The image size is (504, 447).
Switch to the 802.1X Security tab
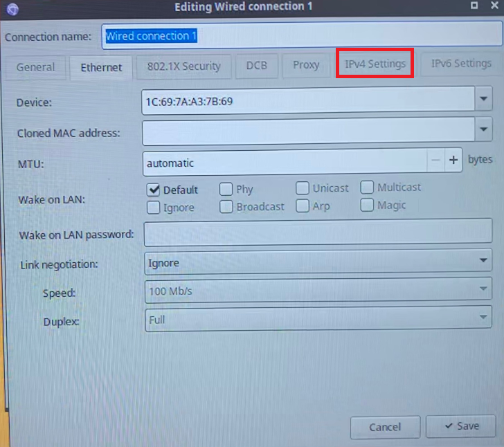[x=183, y=66]
